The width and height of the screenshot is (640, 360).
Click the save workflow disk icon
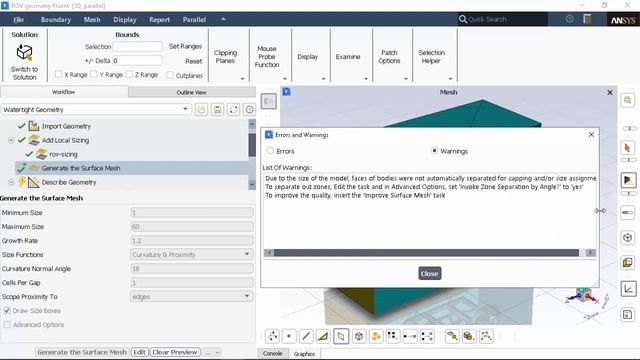point(218,109)
